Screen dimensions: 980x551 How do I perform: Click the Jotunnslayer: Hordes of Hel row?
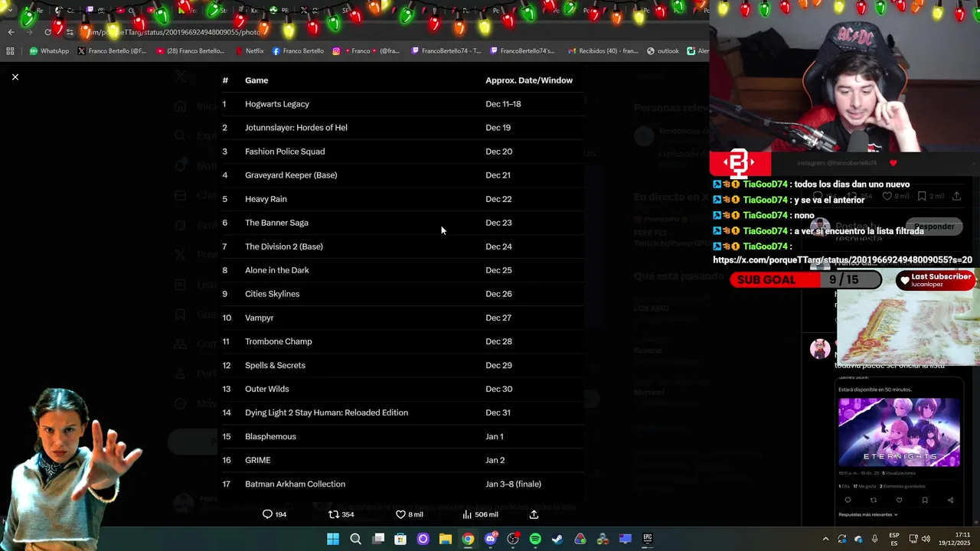click(x=403, y=128)
